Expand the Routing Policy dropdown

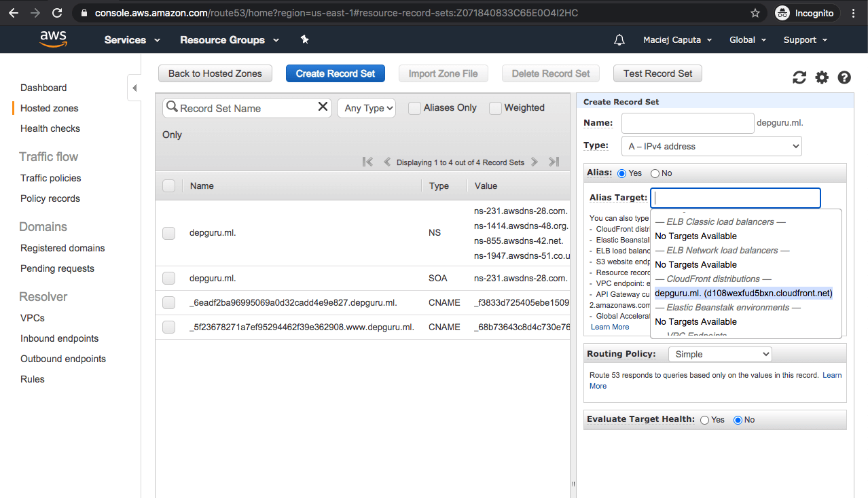pyautogui.click(x=720, y=354)
